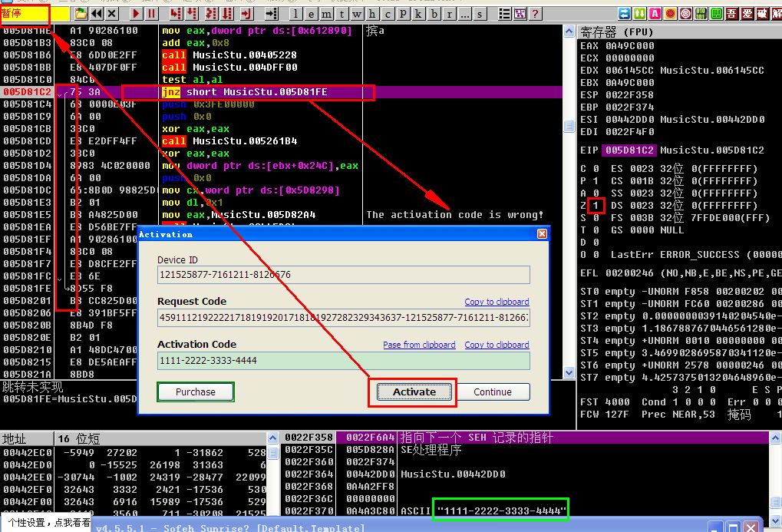Run the program with the red play icon
This screenshot has width=782, height=532.
point(136,14)
